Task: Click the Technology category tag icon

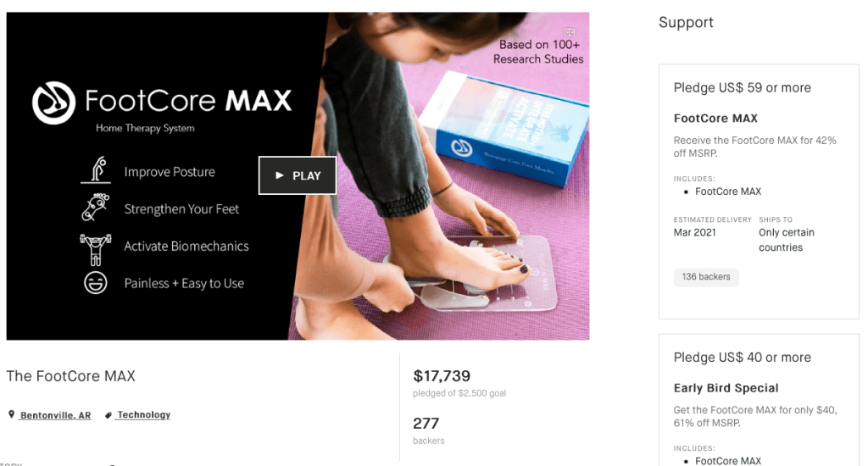Action: (x=108, y=415)
